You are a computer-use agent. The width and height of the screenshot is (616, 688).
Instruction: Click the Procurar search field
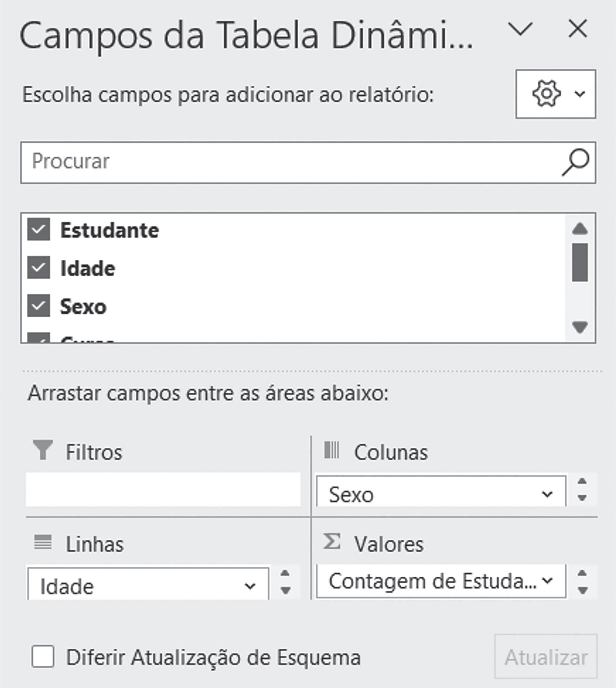pos(288,163)
